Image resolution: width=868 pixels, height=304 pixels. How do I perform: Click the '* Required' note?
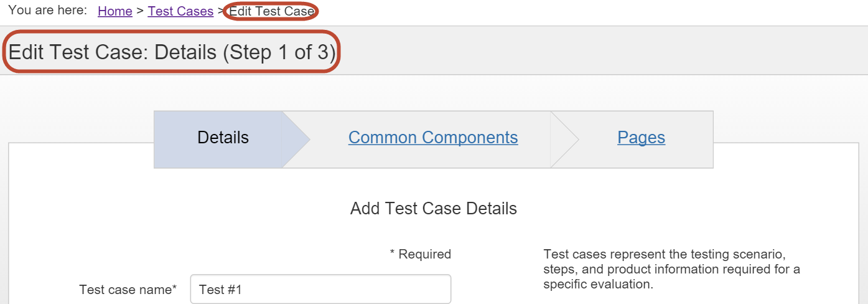pos(420,254)
